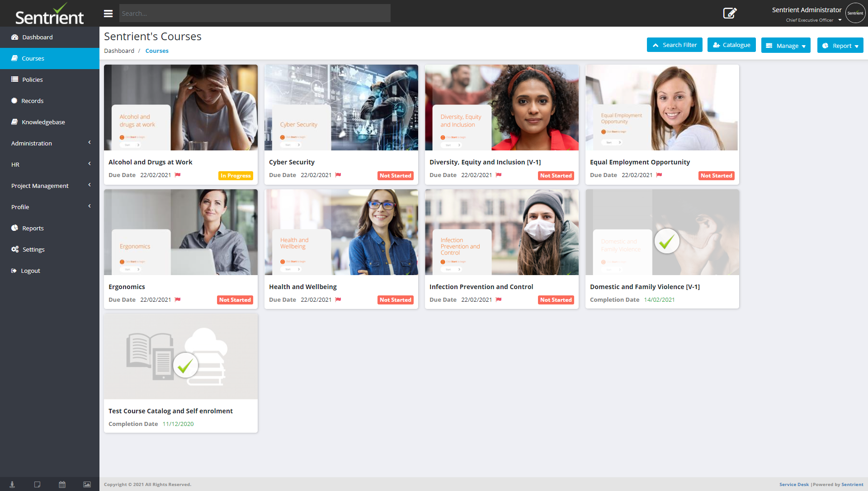Toggle the hamburger menu beside the search bar
Screen dimensions: 868x491
pyautogui.click(x=108, y=13)
